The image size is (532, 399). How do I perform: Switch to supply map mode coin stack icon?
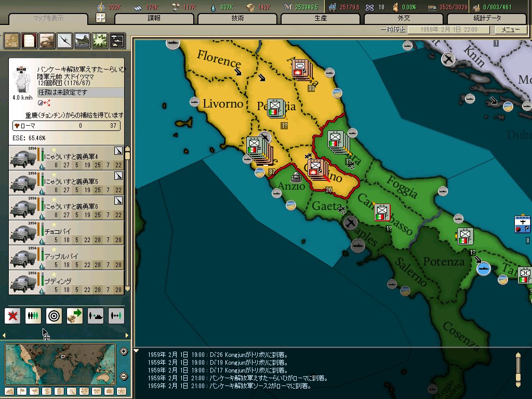[x=59, y=391]
